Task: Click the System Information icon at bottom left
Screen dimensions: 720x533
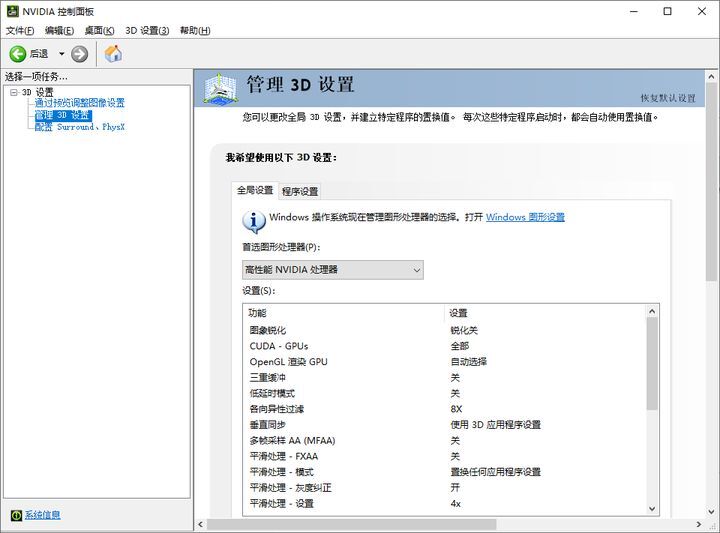Action: pyautogui.click(x=16, y=516)
